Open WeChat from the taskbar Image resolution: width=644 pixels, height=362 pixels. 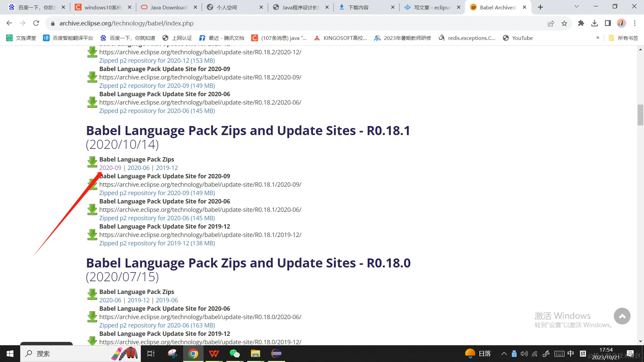pos(234,354)
